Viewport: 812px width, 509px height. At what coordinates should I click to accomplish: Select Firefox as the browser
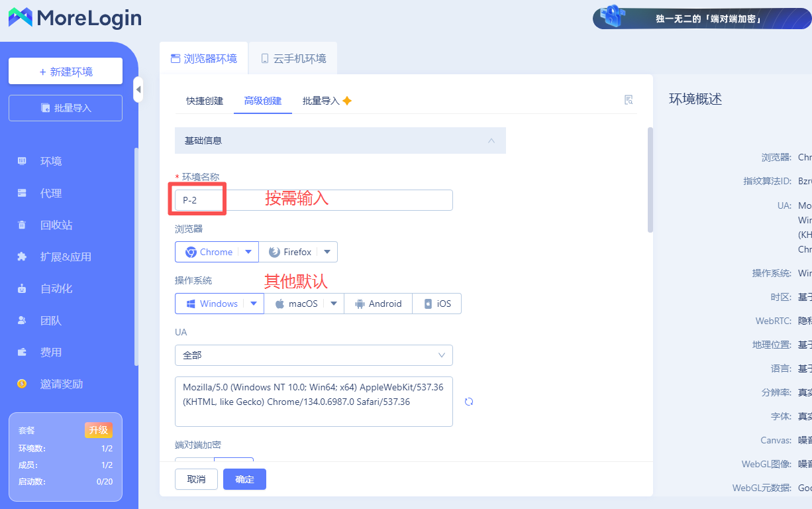coord(290,252)
